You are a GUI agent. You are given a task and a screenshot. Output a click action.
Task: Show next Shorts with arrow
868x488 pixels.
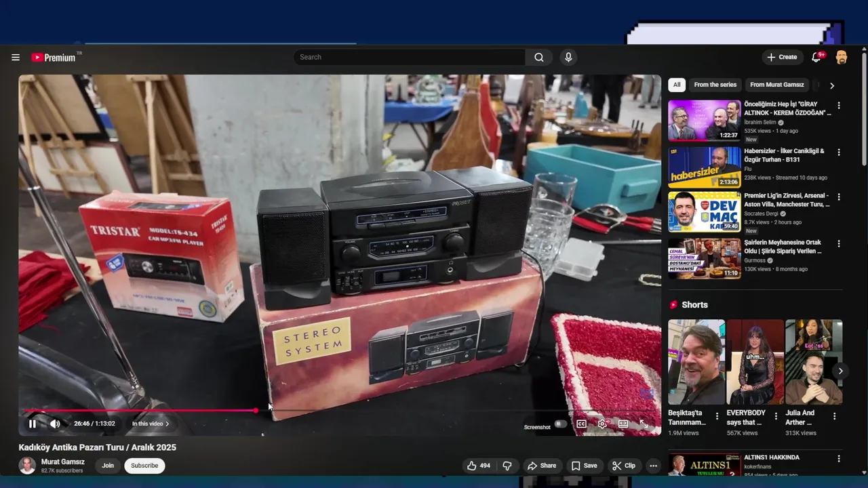tap(840, 371)
